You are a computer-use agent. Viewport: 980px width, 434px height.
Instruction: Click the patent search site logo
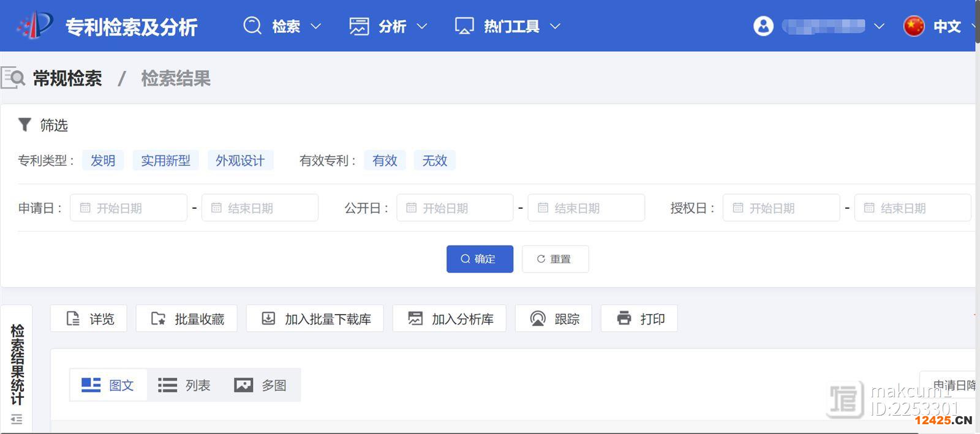[36, 26]
